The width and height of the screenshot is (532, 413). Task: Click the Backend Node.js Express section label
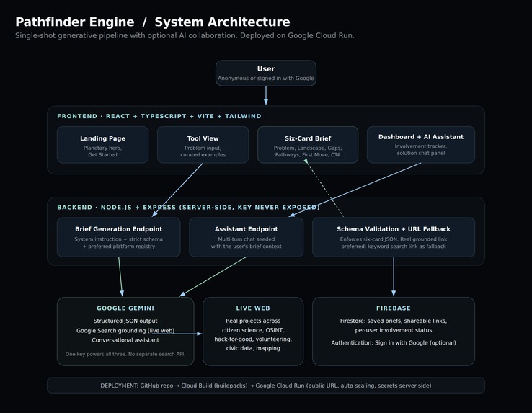tap(188, 208)
